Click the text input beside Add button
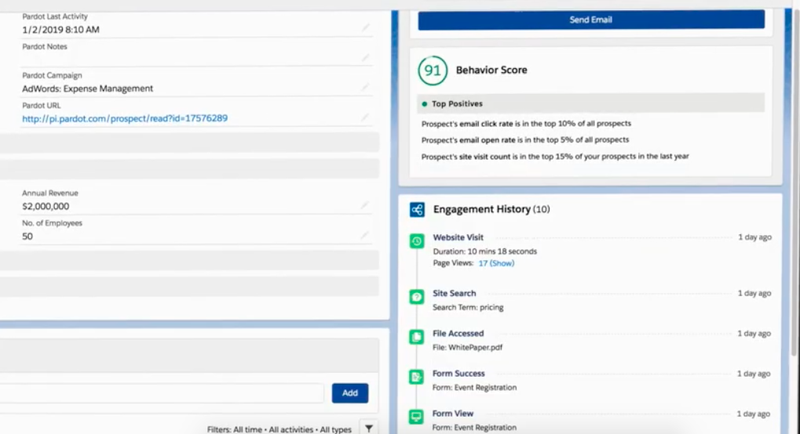This screenshot has height=434, width=800. pos(161,393)
